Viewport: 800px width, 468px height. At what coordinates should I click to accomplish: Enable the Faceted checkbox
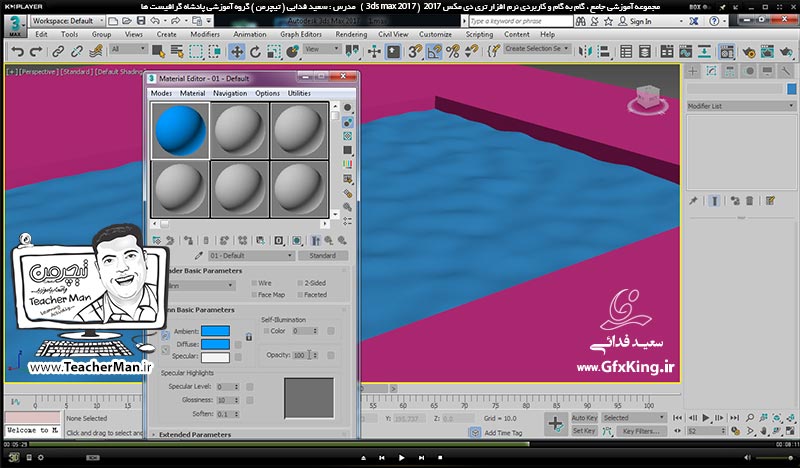click(300, 294)
